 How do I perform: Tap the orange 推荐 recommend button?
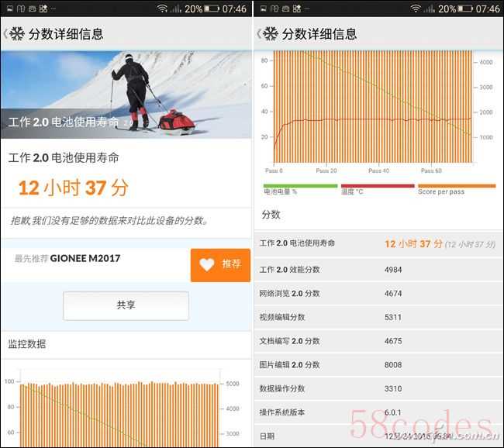tap(220, 265)
